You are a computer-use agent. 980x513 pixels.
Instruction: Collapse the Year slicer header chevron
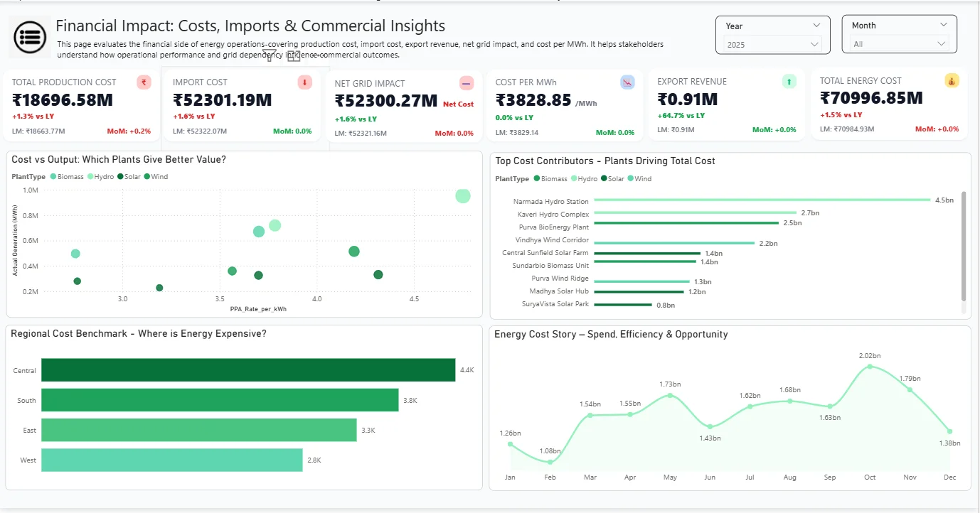coord(816,26)
